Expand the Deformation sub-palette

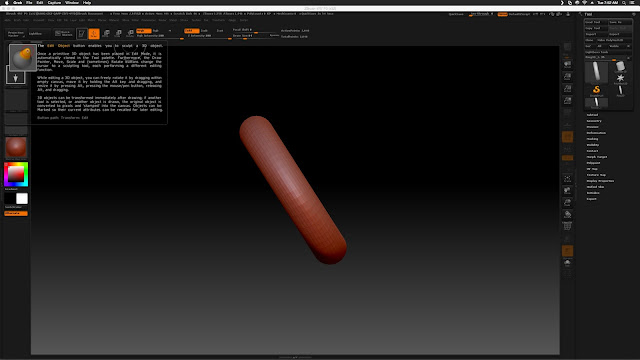tap(596, 133)
